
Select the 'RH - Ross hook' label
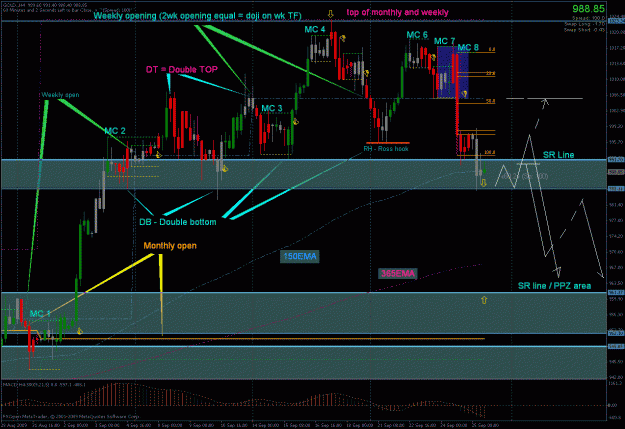[386, 149]
